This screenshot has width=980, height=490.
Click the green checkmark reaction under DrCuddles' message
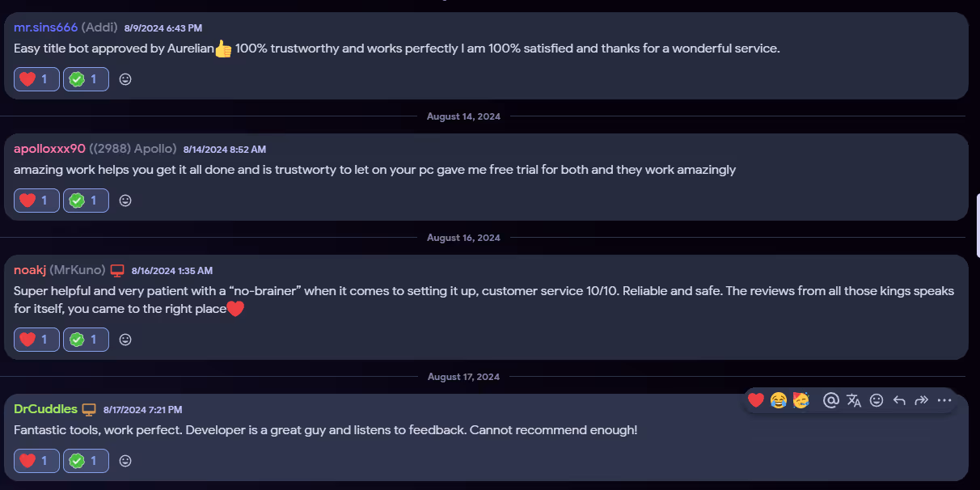click(x=86, y=461)
